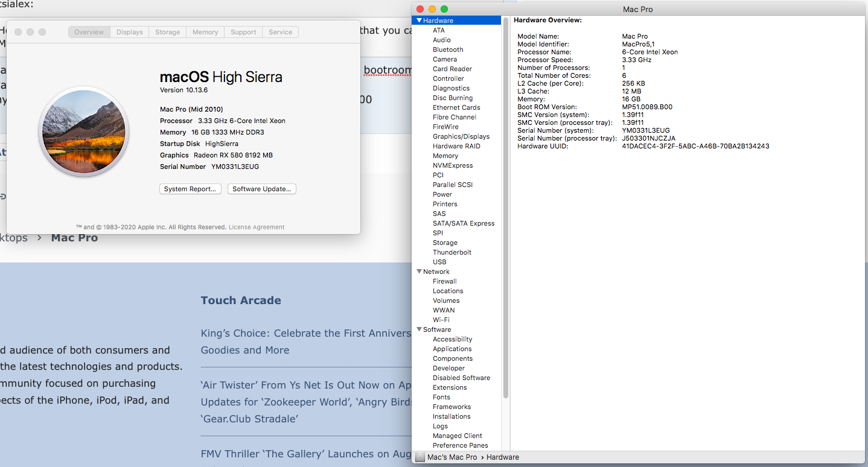Switch to the Overview tab
This screenshot has width=868, height=467.
[x=89, y=32]
